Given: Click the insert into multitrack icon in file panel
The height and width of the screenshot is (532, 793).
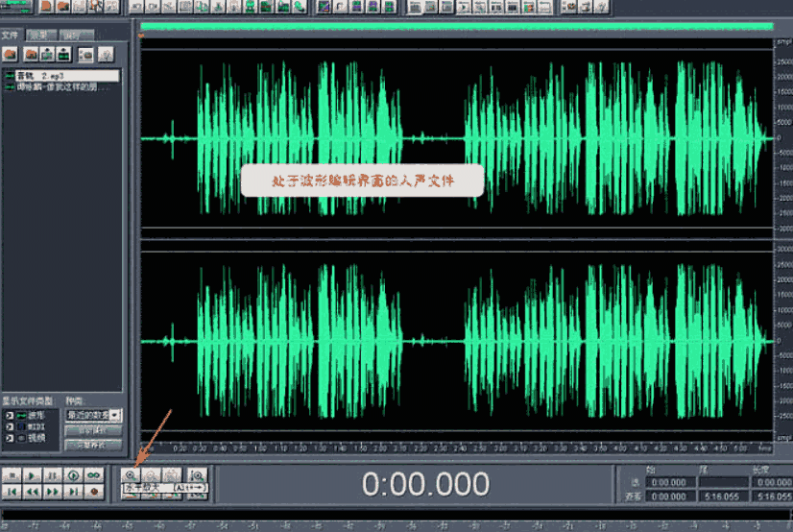Looking at the screenshot, I should (64, 54).
